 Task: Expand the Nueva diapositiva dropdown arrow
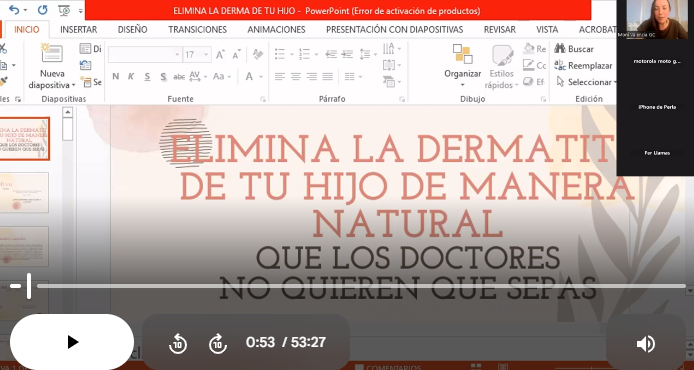tap(73, 85)
